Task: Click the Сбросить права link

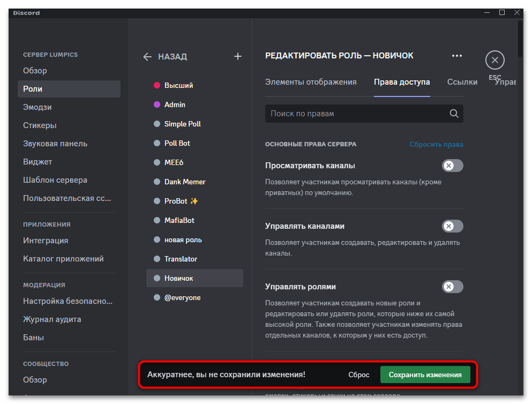Action: (x=436, y=144)
